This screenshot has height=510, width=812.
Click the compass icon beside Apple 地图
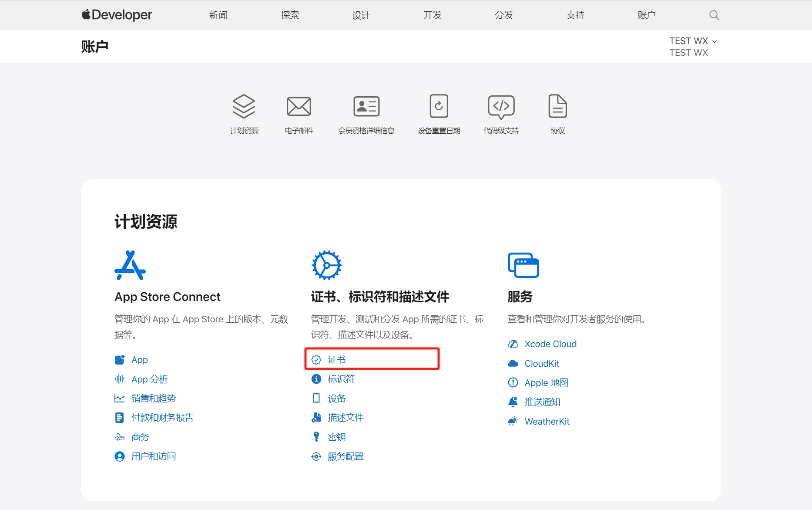pos(513,382)
